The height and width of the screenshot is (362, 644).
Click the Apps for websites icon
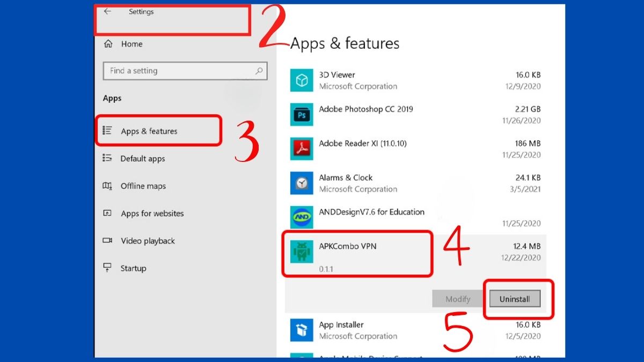click(x=107, y=213)
